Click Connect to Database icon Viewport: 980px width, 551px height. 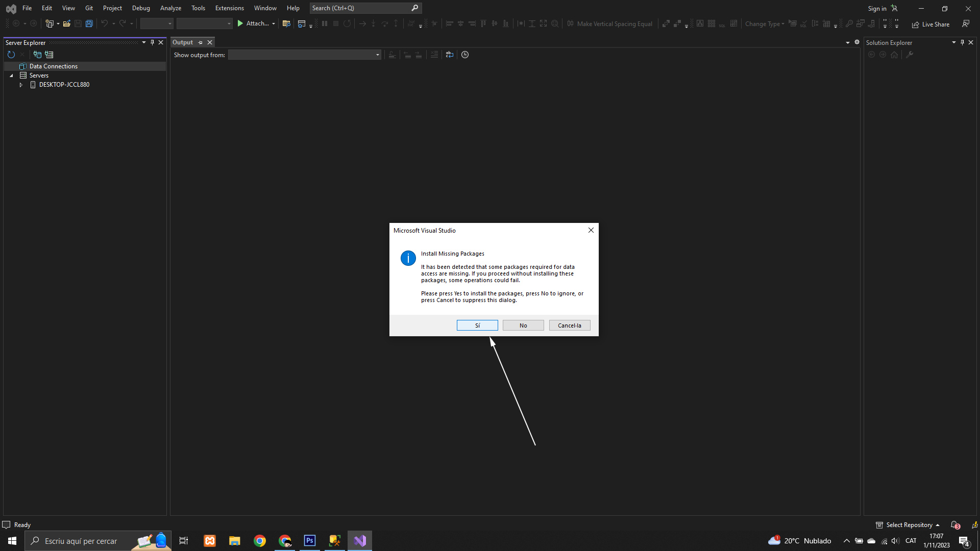37,55
